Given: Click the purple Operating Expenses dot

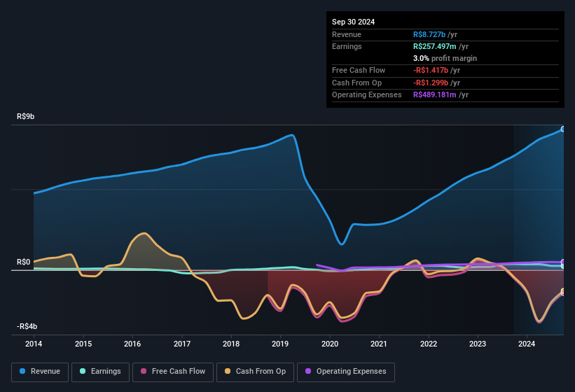Looking at the screenshot, I should click(x=308, y=372).
